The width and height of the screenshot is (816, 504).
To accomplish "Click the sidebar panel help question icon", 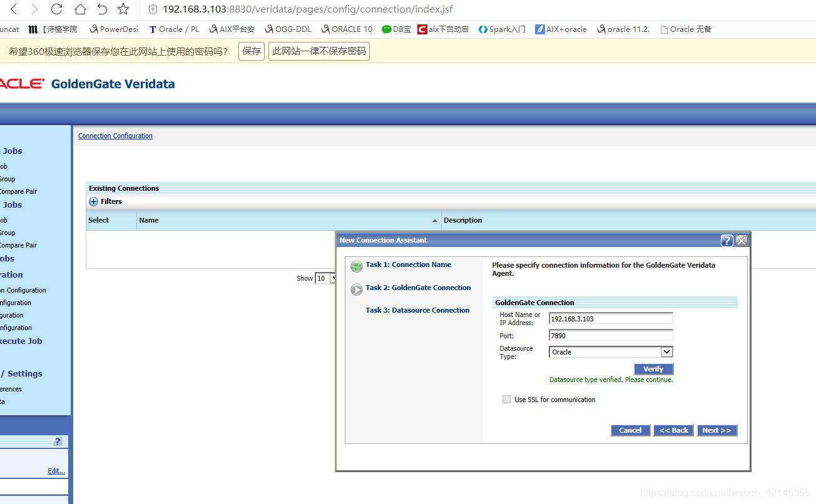I will (58, 441).
